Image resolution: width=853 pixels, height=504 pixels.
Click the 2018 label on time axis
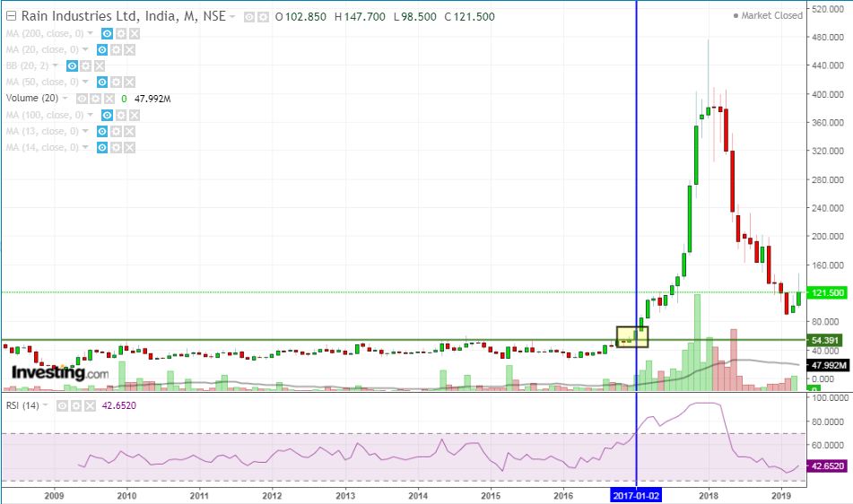click(708, 496)
